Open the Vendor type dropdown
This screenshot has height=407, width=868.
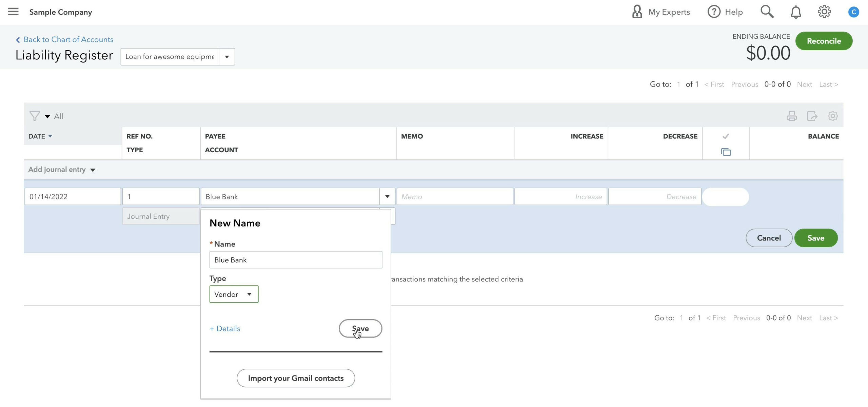pyautogui.click(x=234, y=294)
